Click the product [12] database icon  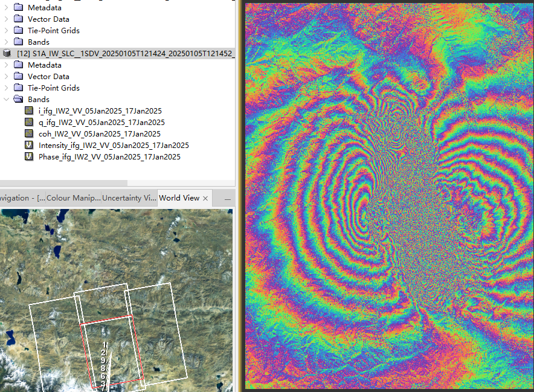pos(7,53)
